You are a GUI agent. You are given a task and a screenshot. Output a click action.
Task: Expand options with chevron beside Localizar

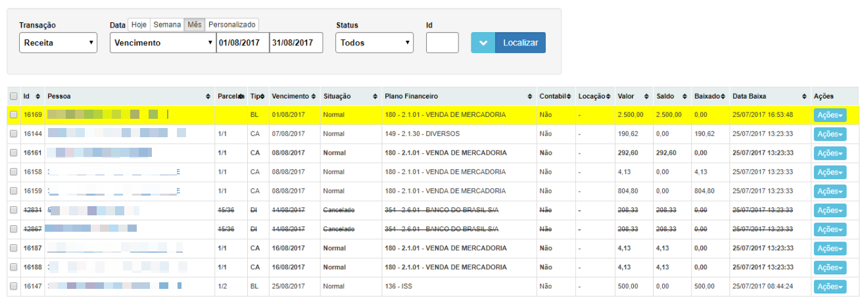coord(483,43)
